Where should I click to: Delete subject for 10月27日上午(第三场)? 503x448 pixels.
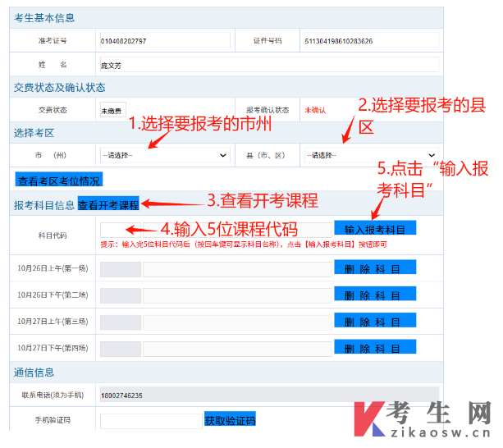click(375, 320)
